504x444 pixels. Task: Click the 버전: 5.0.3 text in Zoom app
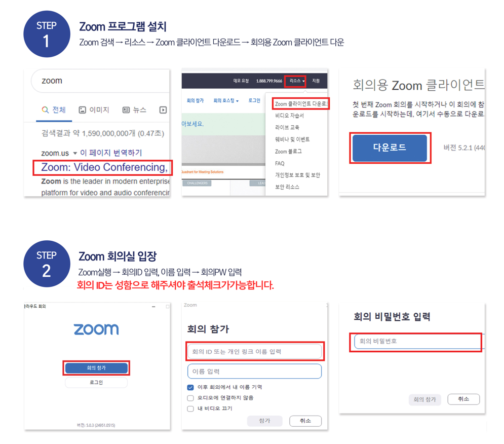click(96, 425)
